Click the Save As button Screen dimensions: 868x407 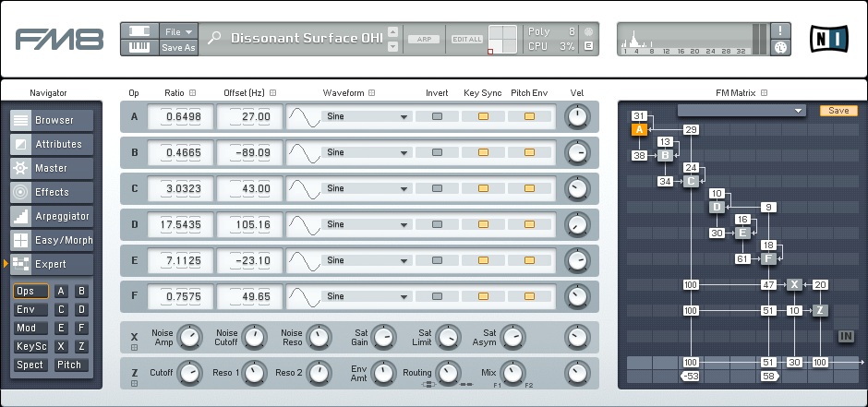(x=178, y=48)
